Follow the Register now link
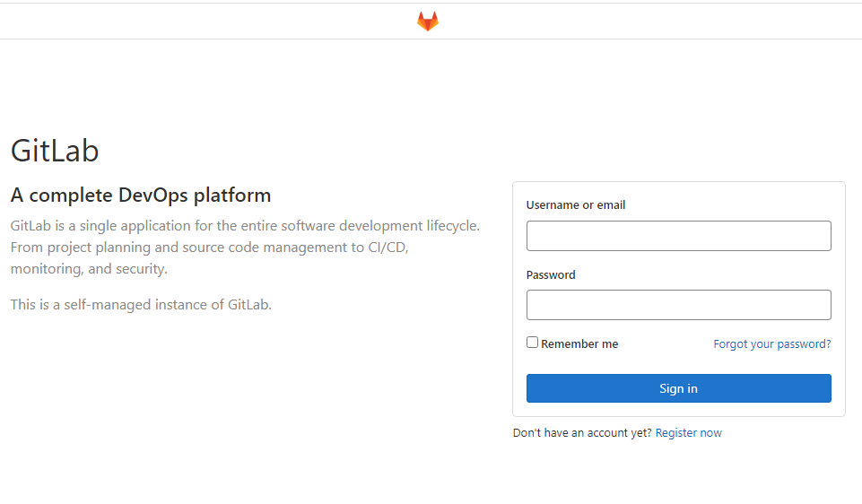Viewport: 862px width, 504px height. 688,433
